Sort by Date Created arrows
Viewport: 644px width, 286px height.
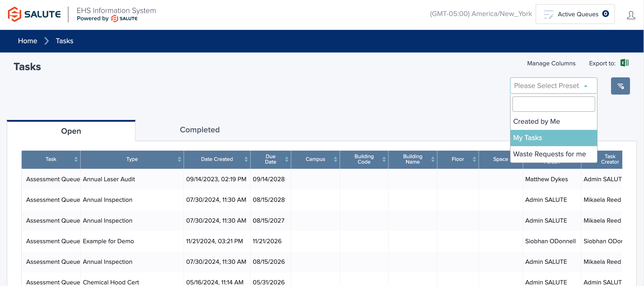[x=246, y=159]
